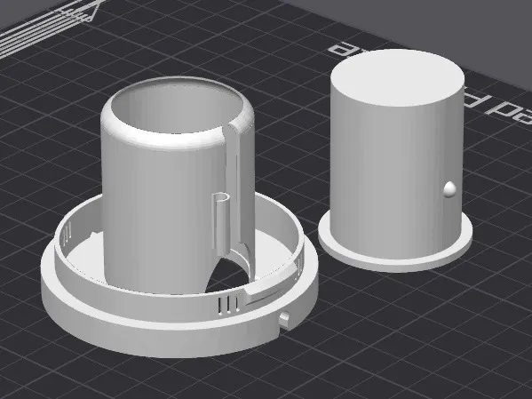Viewport: 532px width, 399px height.
Task: Click the small square tab on the outer base ring
Action: click(x=284, y=320)
